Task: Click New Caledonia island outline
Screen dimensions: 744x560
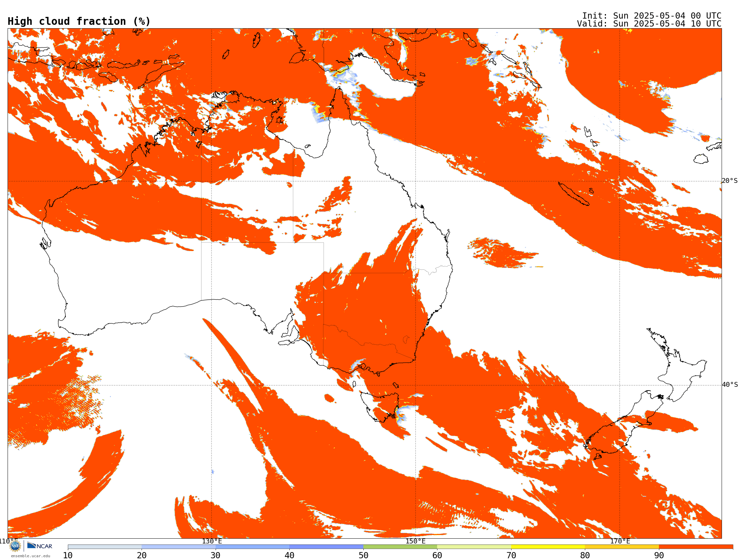Action: (573, 194)
